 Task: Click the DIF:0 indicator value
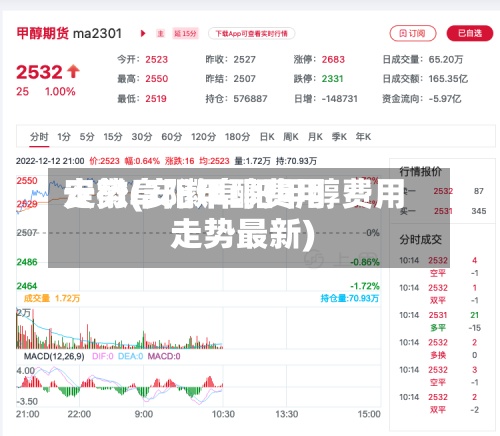(102, 356)
